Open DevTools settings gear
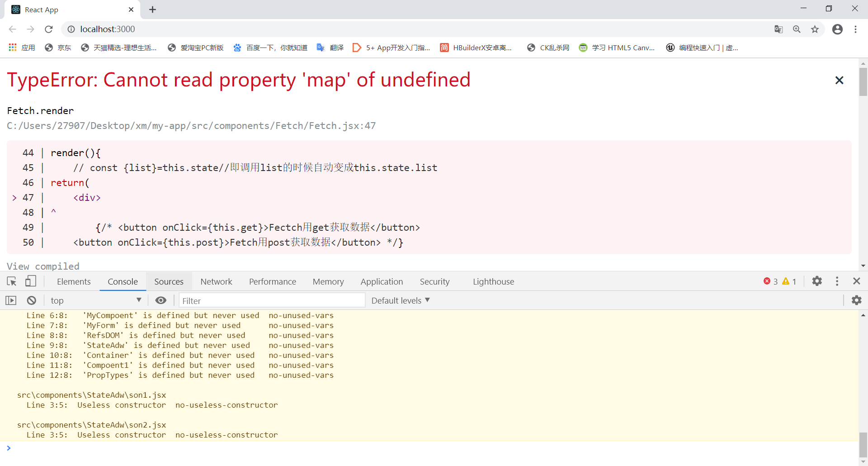 click(817, 281)
